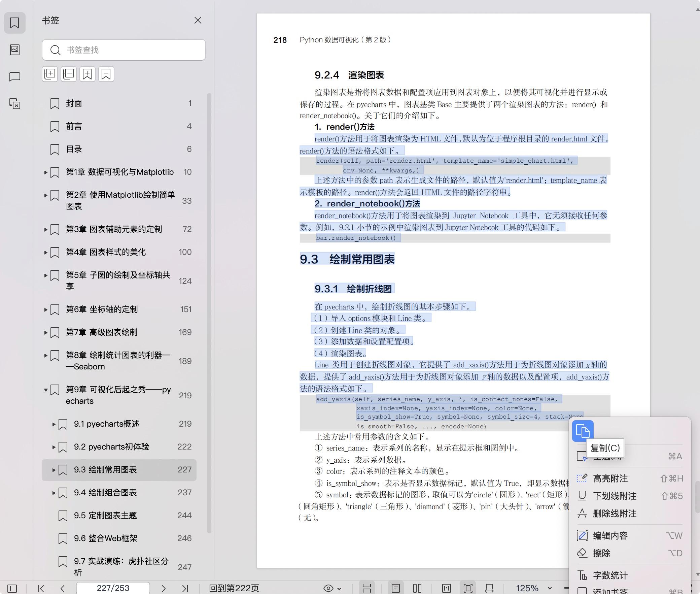This screenshot has width=700, height=594.
Task: Open the 9.5 定制图表主题 bookmark
Action: [x=105, y=516]
